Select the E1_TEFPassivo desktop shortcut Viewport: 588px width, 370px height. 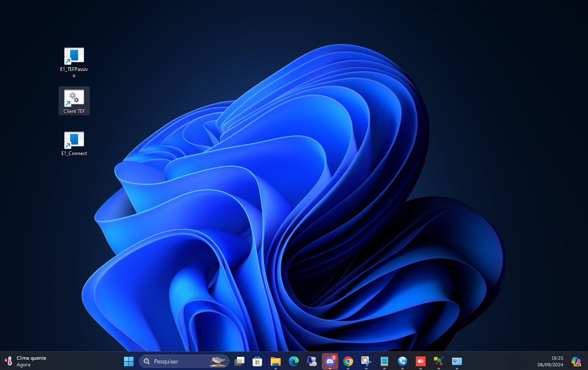pos(74,62)
